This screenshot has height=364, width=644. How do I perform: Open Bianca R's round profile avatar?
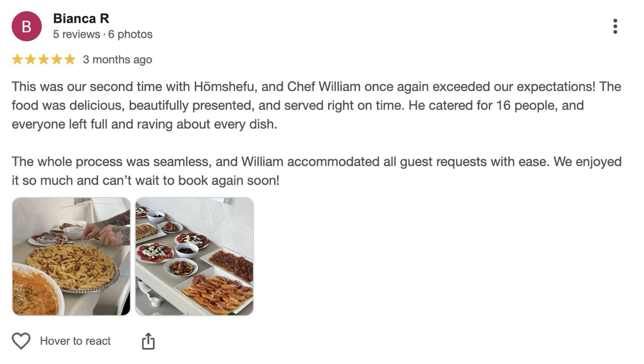click(27, 26)
